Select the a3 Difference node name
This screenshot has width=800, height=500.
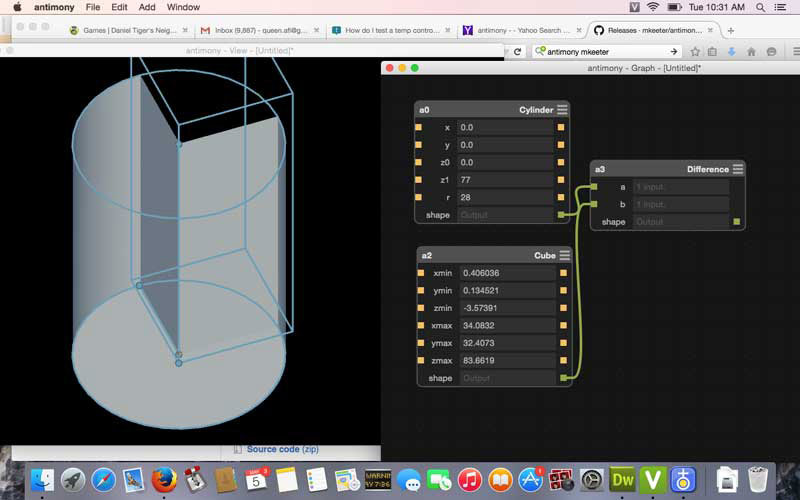(600, 169)
